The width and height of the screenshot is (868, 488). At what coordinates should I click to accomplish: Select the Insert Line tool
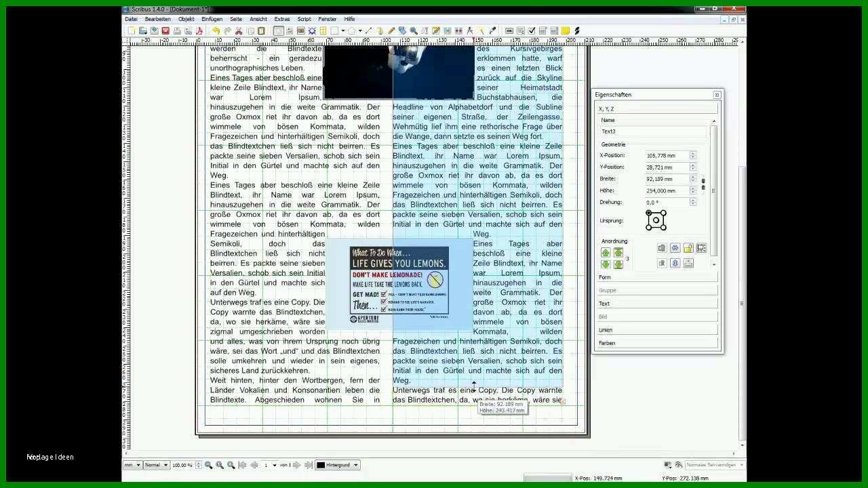368,30
